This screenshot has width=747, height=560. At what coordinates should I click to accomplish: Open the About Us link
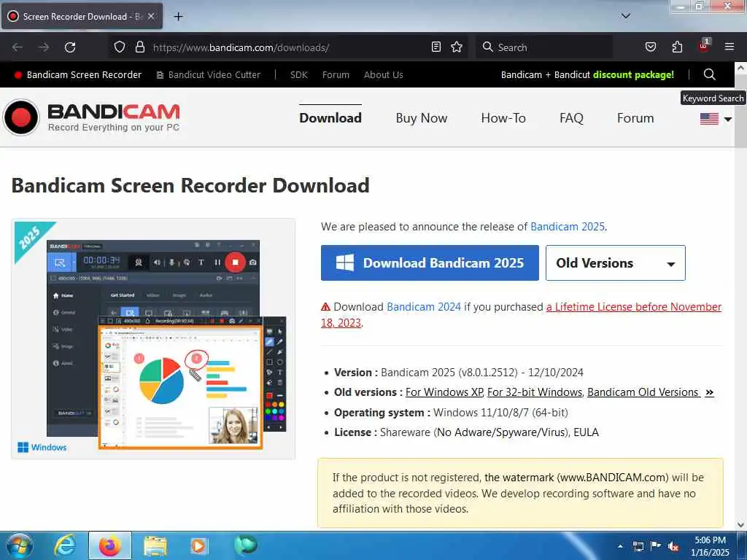(383, 75)
